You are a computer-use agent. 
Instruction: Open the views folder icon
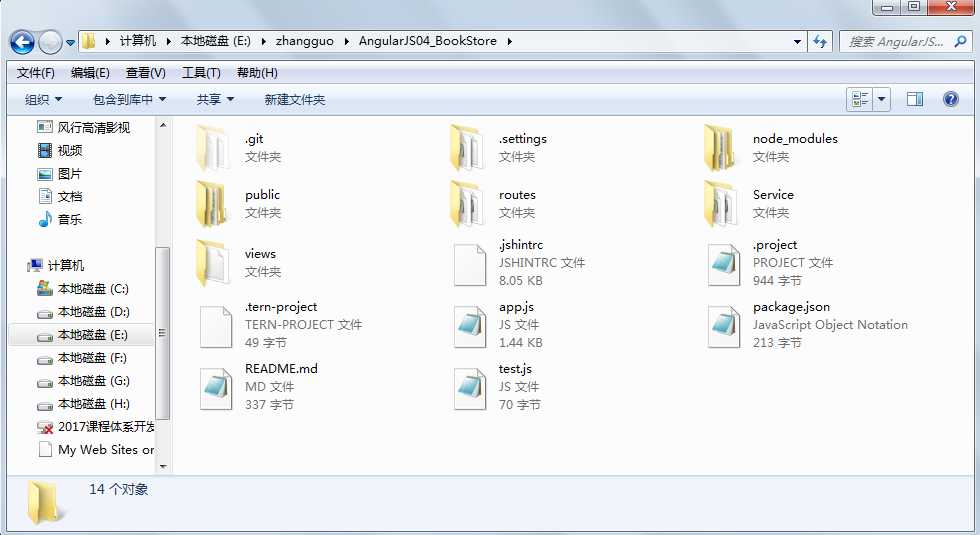pyautogui.click(x=212, y=262)
